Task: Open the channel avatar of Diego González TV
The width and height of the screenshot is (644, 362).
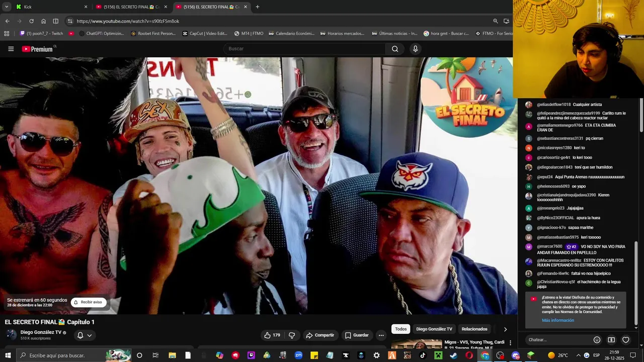Action: tap(11, 335)
